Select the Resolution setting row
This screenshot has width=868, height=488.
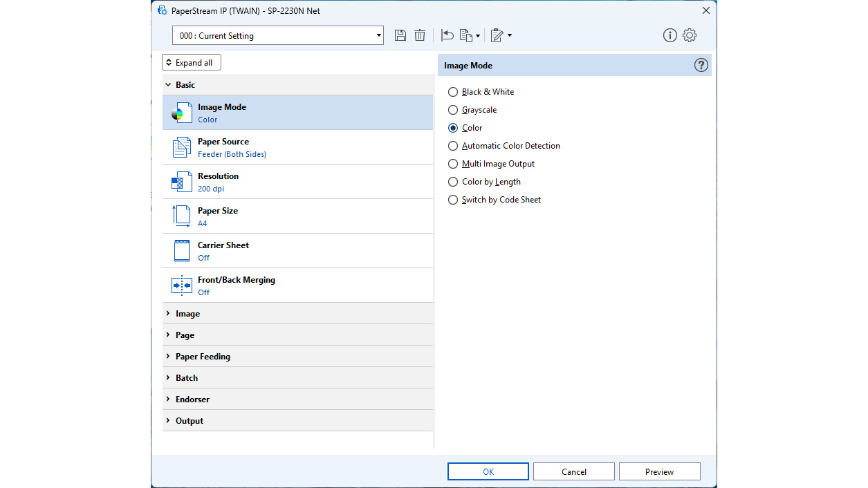point(297,182)
